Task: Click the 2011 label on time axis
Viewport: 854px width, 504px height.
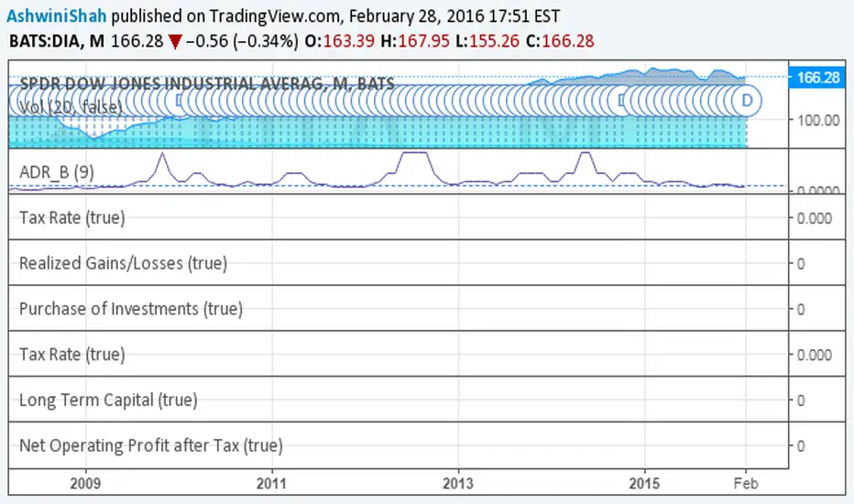Action: [x=271, y=483]
